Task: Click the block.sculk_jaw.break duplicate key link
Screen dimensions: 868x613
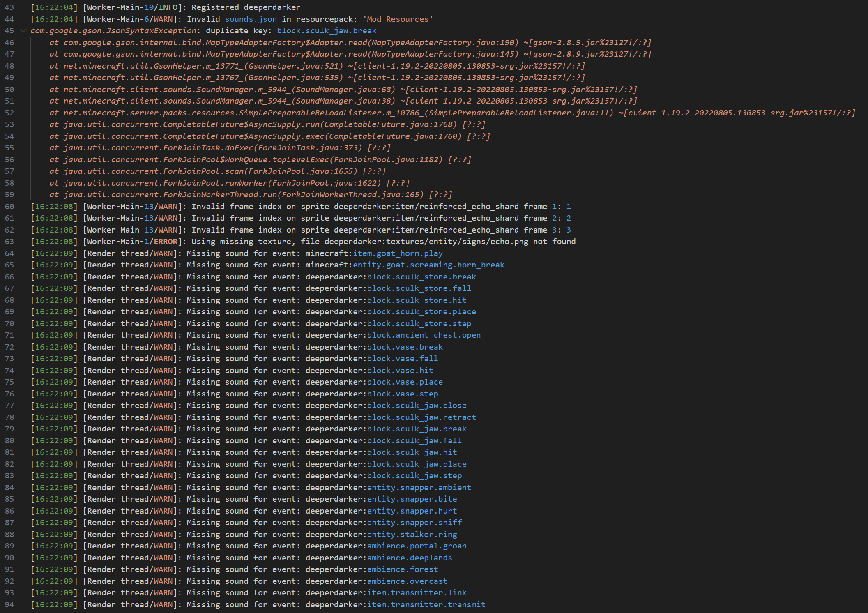Action: coord(326,30)
